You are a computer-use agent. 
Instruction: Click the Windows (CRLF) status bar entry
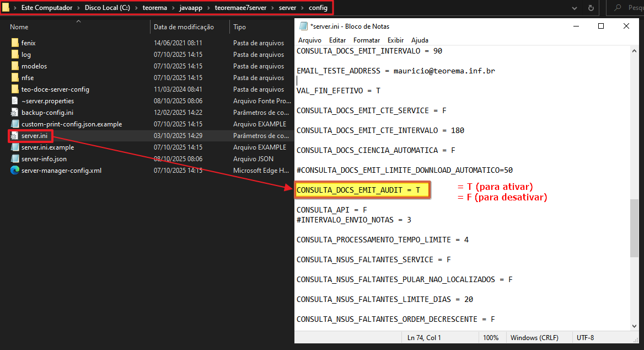pyautogui.click(x=534, y=338)
